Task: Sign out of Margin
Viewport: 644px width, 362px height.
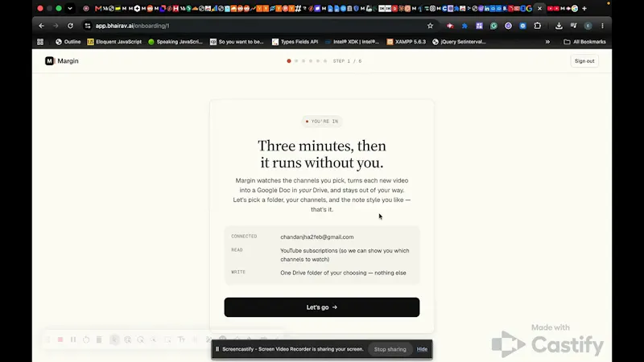Action: click(x=584, y=61)
